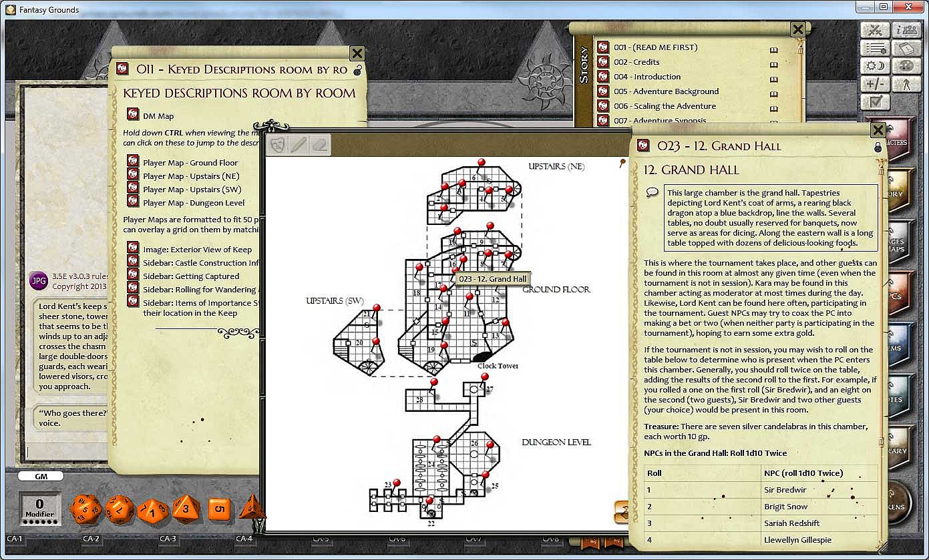
Task: Open story entry 001 - (READ ME FIRST)
Action: [655, 47]
